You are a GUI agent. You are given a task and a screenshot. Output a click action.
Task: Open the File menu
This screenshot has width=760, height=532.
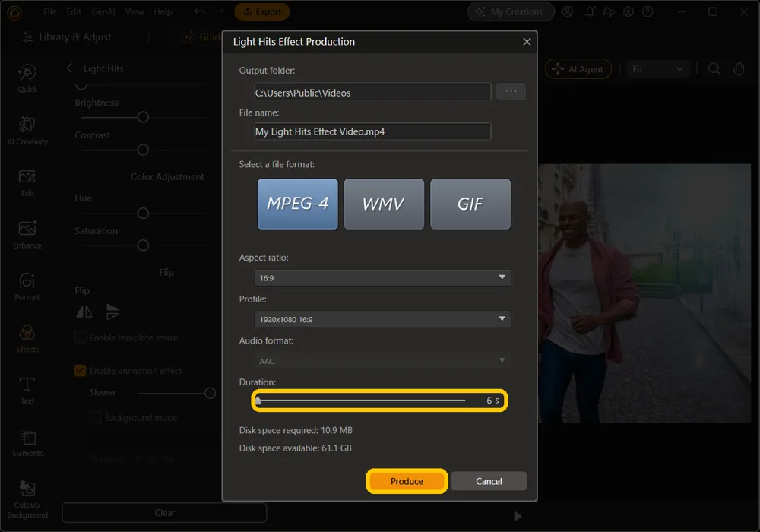pyautogui.click(x=49, y=11)
